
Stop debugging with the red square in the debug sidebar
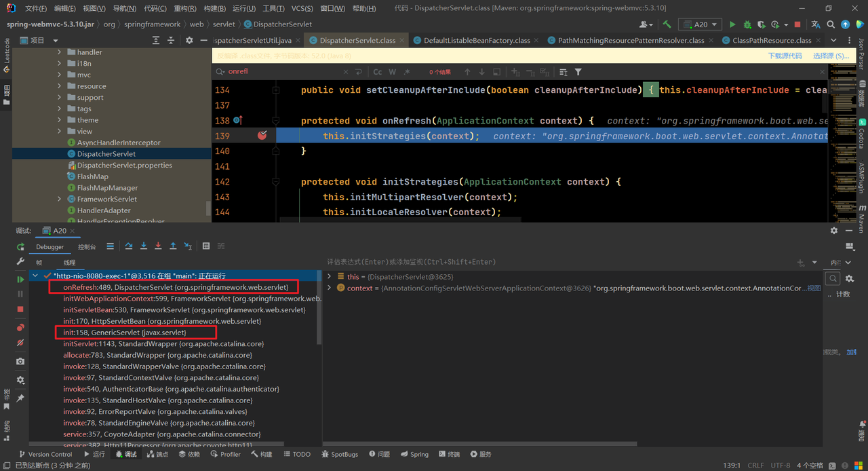[20, 309]
